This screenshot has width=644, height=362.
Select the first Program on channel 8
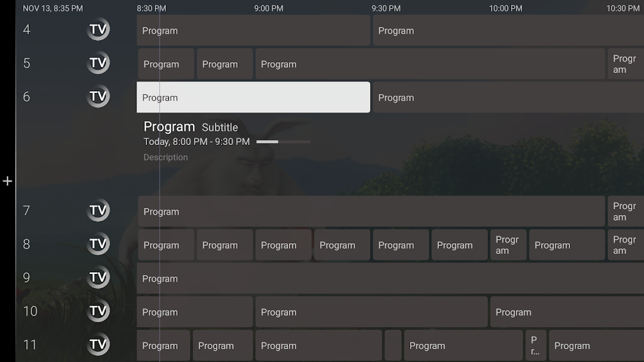coord(165,245)
